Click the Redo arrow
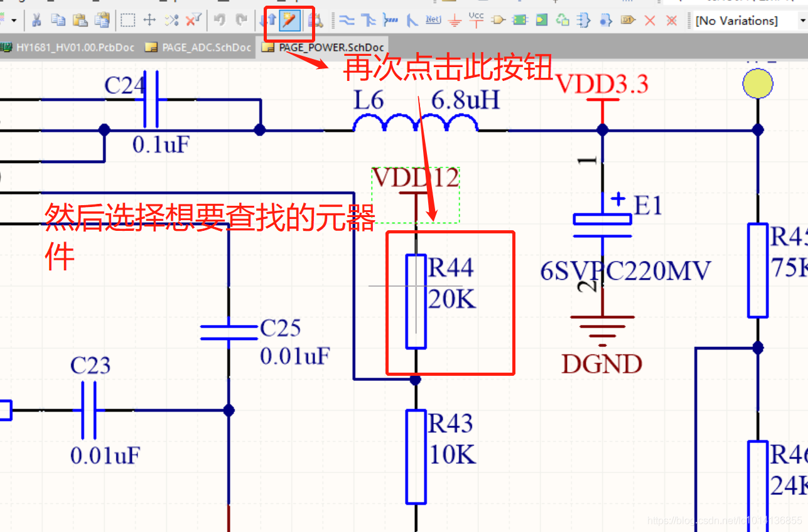This screenshot has height=532, width=808. 240,20
